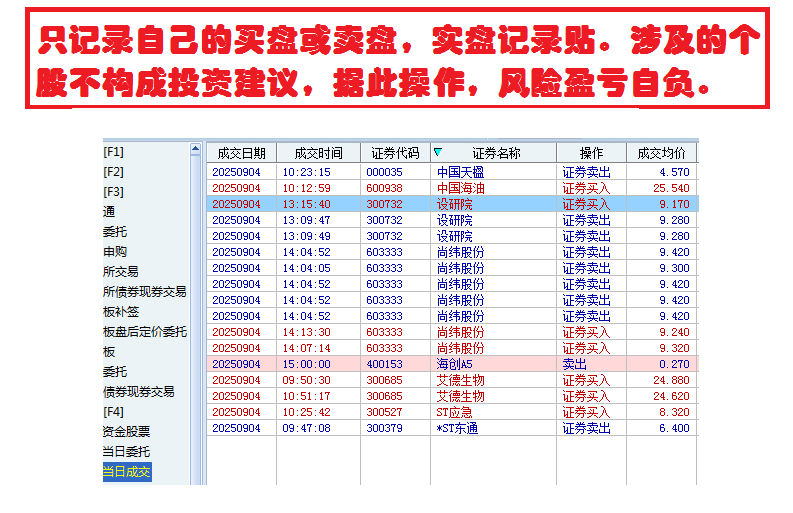Click price 8.320 for ST应急
The image size is (793, 513).
tap(674, 412)
